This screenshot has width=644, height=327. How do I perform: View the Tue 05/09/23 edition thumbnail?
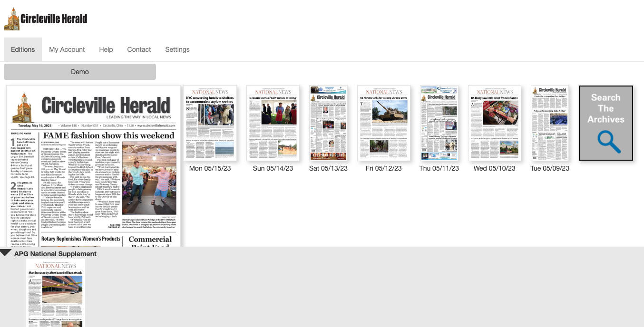[x=549, y=123]
